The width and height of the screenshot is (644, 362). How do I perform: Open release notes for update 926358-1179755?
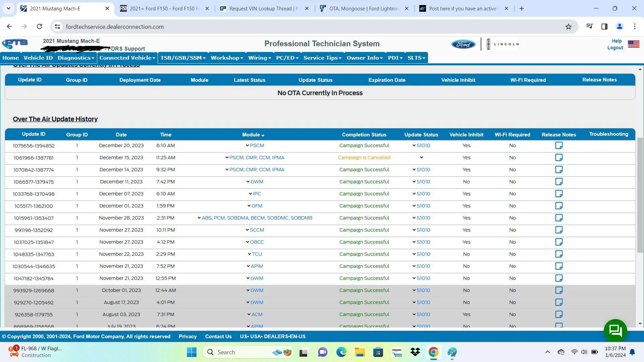click(559, 314)
